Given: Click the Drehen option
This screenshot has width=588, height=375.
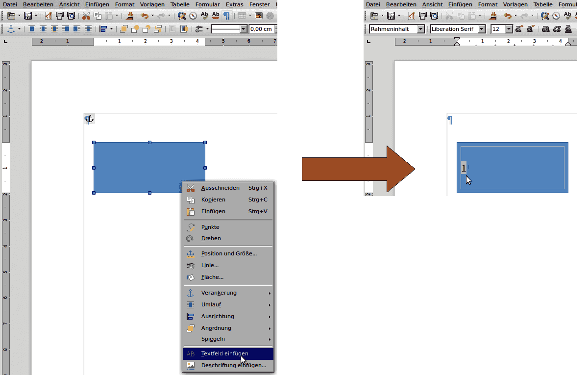Looking at the screenshot, I should pos(211,238).
